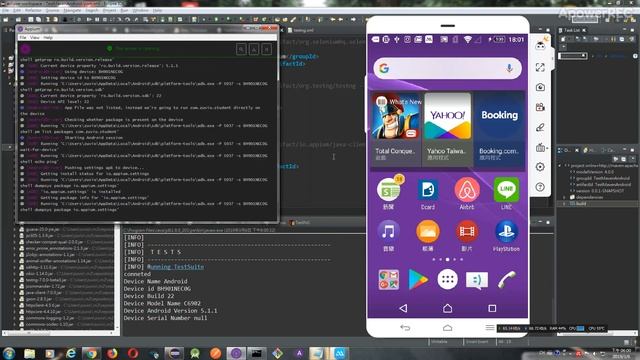Viewport: 640px width, 360px height.
Task: Tap the Google voice search microphone
Action: click(509, 69)
